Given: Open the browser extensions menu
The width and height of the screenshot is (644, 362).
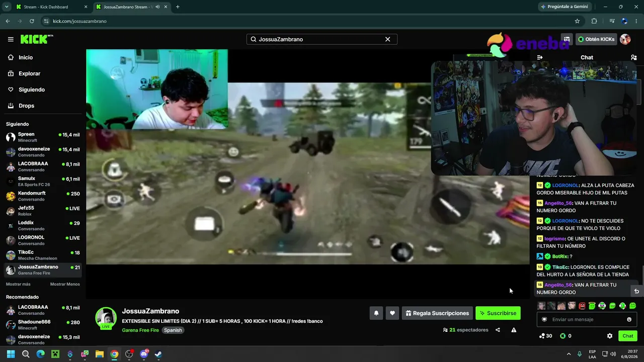Looking at the screenshot, I should click(x=594, y=21).
